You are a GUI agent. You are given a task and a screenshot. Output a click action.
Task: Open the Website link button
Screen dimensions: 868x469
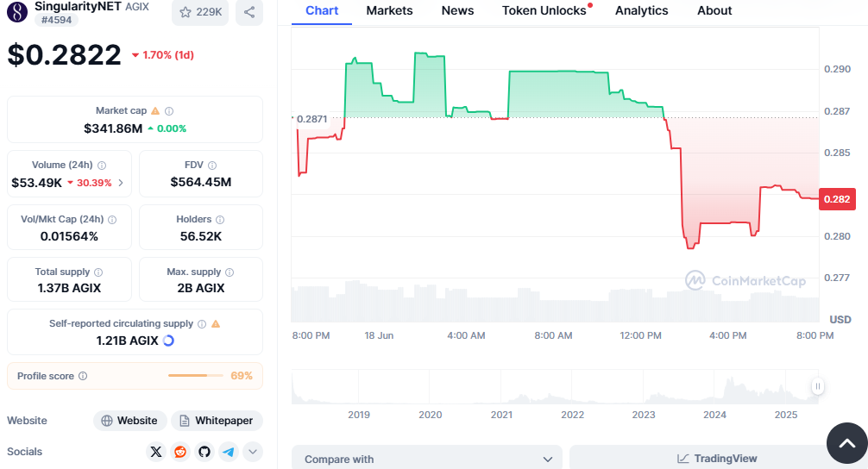(129, 421)
